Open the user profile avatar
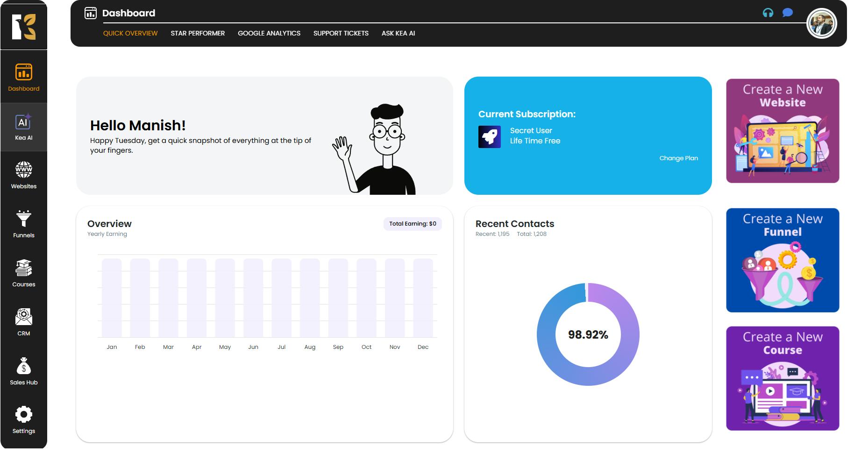Image resolution: width=868 pixels, height=454 pixels. [x=821, y=24]
